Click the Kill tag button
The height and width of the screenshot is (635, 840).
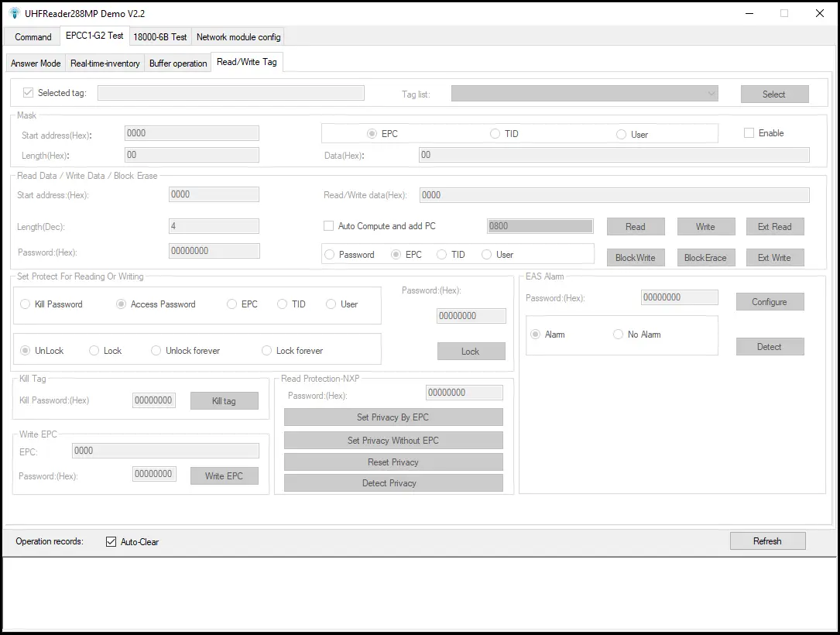pyautogui.click(x=224, y=401)
